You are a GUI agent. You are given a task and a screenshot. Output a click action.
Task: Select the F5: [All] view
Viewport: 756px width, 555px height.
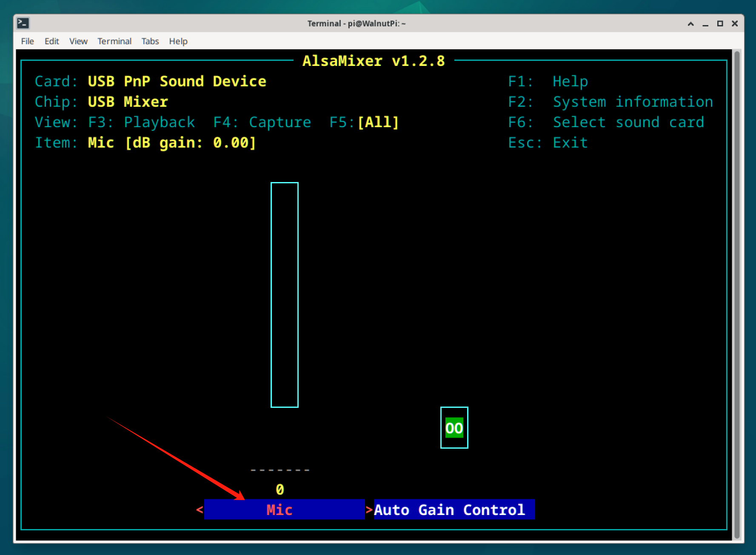pos(364,122)
